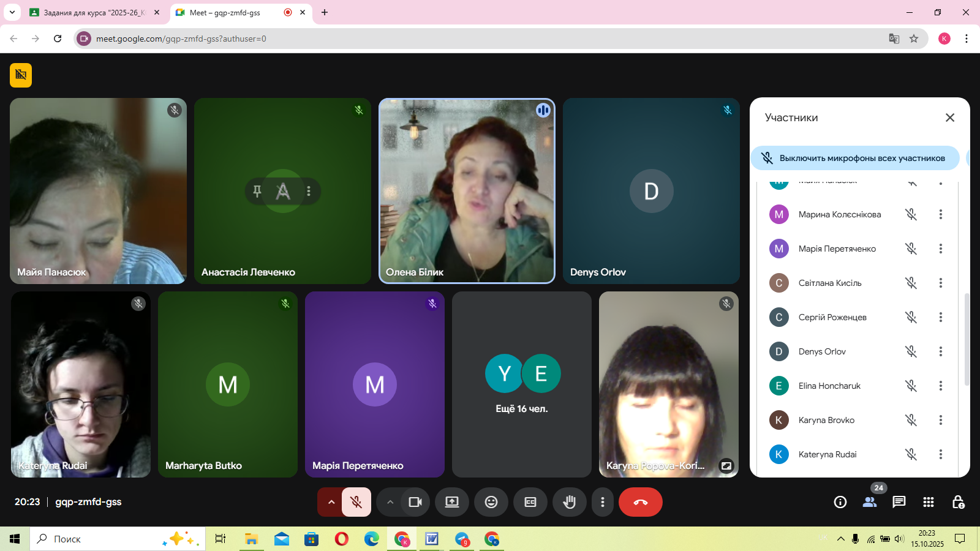Expand video settings arrow beside camera

(390, 502)
